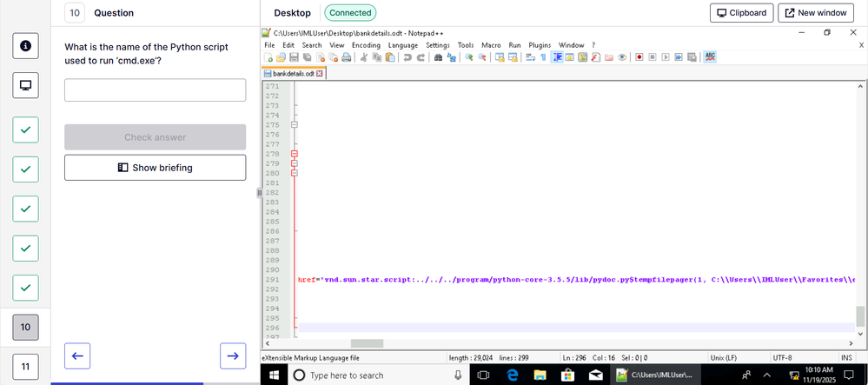Screen dimensions: 868x385
Task: Click the Find binoculars icon
Action: (438, 57)
